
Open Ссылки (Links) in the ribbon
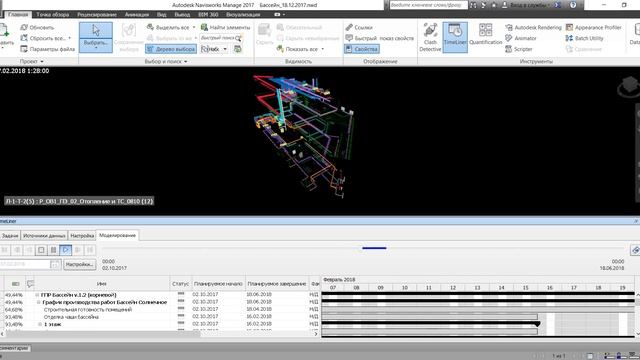click(359, 27)
